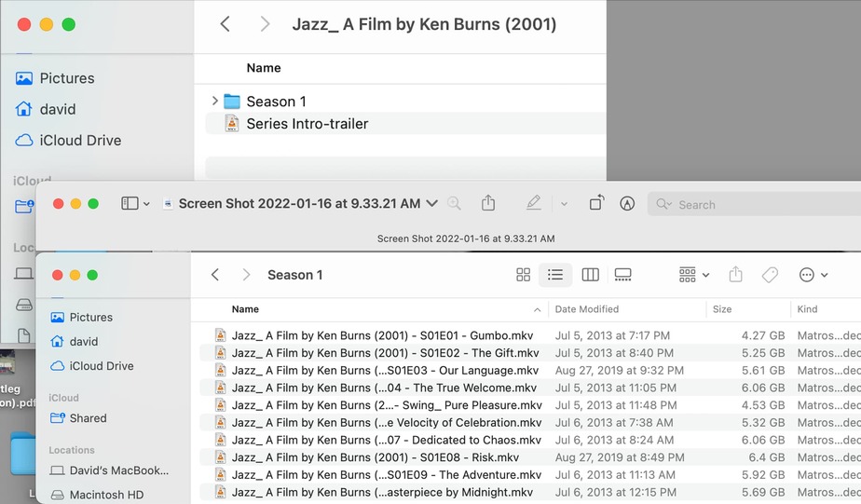The image size is (861, 504).
Task: Click the Aug 27, 2019 at 9:32 PM date
Action: point(620,371)
